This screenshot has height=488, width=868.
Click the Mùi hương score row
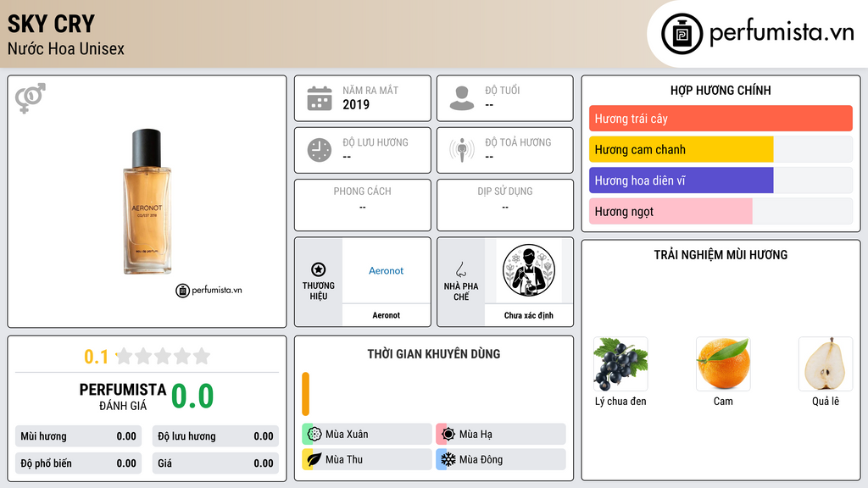tap(78, 436)
